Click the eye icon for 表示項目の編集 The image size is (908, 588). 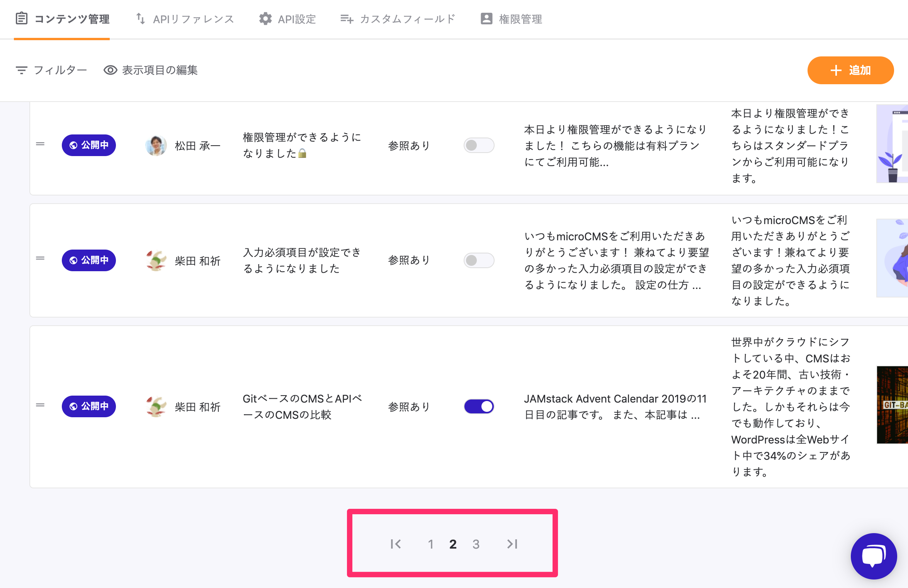point(111,70)
